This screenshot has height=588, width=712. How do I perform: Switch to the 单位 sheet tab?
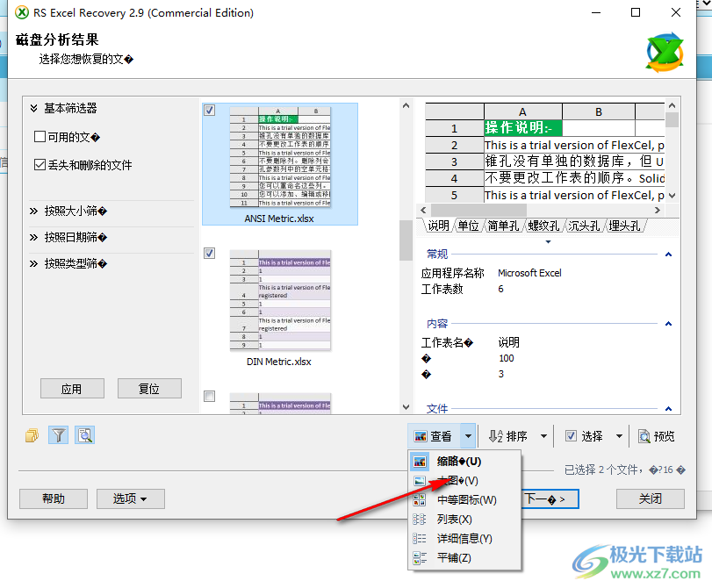click(468, 226)
